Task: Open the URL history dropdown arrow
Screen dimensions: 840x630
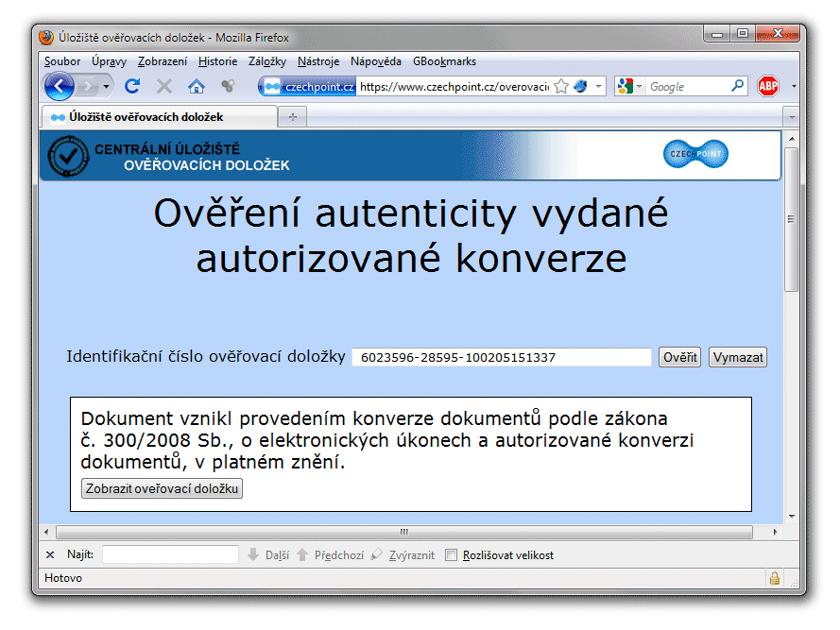Action: coord(599,87)
